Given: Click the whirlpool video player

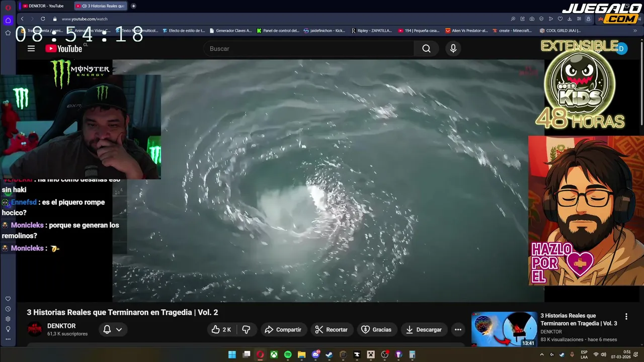Looking at the screenshot, I should tap(328, 181).
